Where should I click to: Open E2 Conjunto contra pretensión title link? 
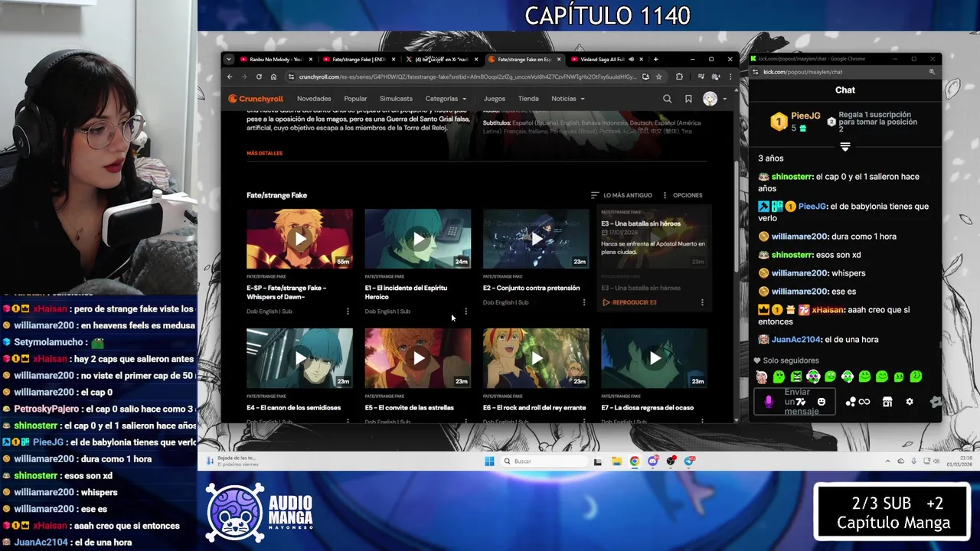[x=531, y=288]
